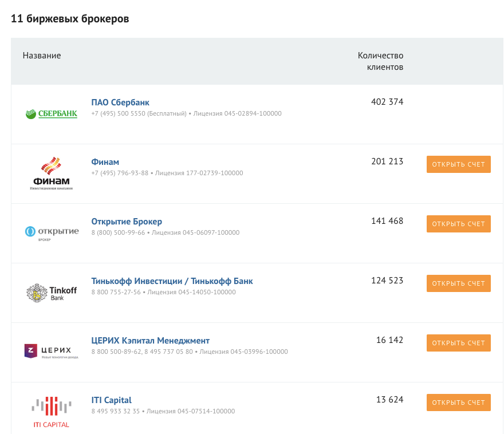The height and width of the screenshot is (434, 504).
Task: Click ЦЕРИХ phone and license 045-03996-100000 line
Action: pyautogui.click(x=190, y=352)
